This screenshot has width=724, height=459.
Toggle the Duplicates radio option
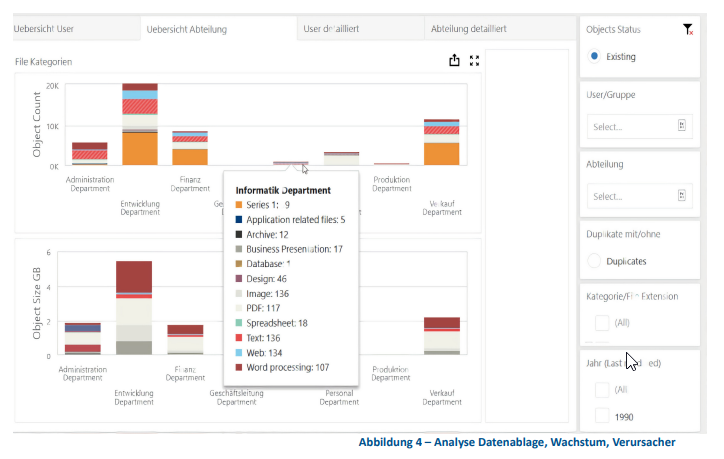click(594, 261)
